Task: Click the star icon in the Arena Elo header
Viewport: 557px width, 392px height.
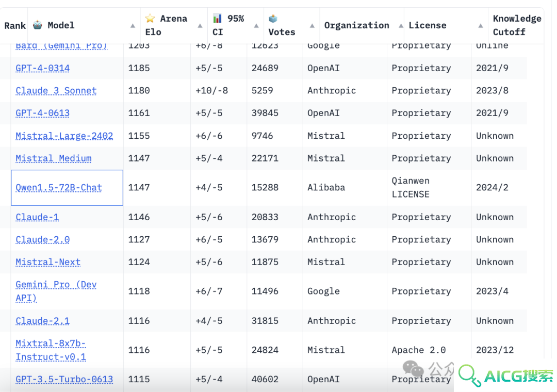Action: 150,18
